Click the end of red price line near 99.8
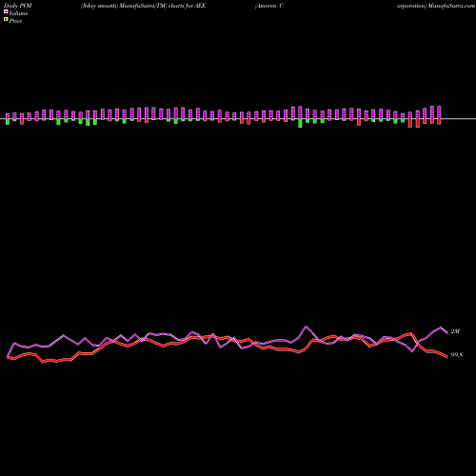Screen dimensions: 476x476 click(x=446, y=357)
